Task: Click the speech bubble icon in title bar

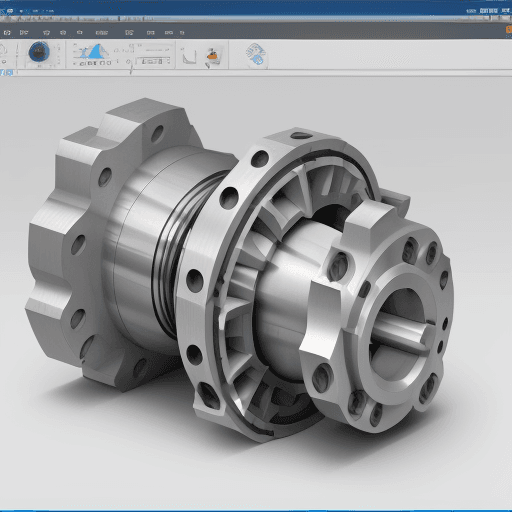Action: click(x=10, y=11)
